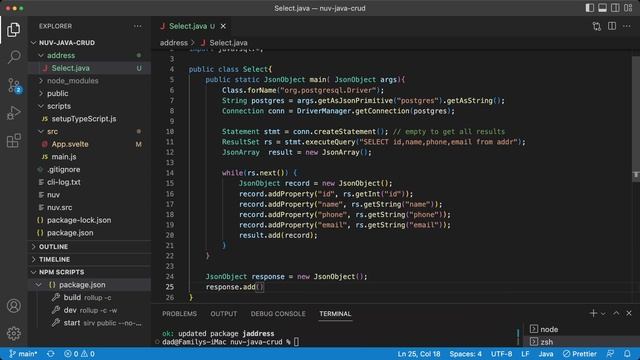The height and width of the screenshot is (360, 640).
Task: Change end of line sequence LF
Action: [x=525, y=354]
